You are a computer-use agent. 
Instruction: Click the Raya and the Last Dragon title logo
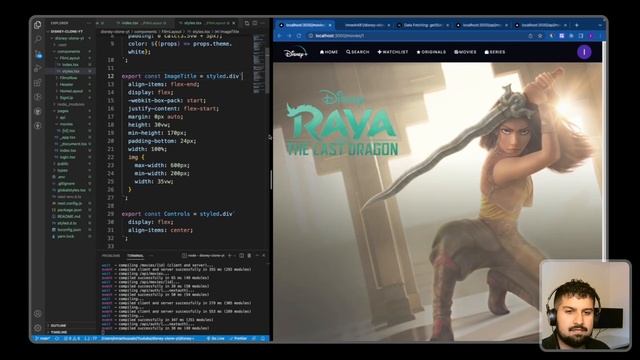342,123
